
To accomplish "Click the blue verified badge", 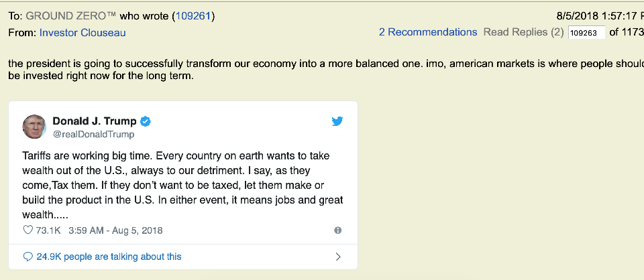I will [x=146, y=121].
